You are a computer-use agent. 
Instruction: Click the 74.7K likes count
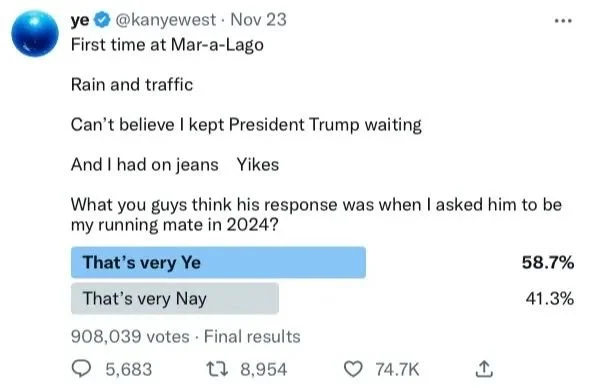pyautogui.click(x=397, y=369)
